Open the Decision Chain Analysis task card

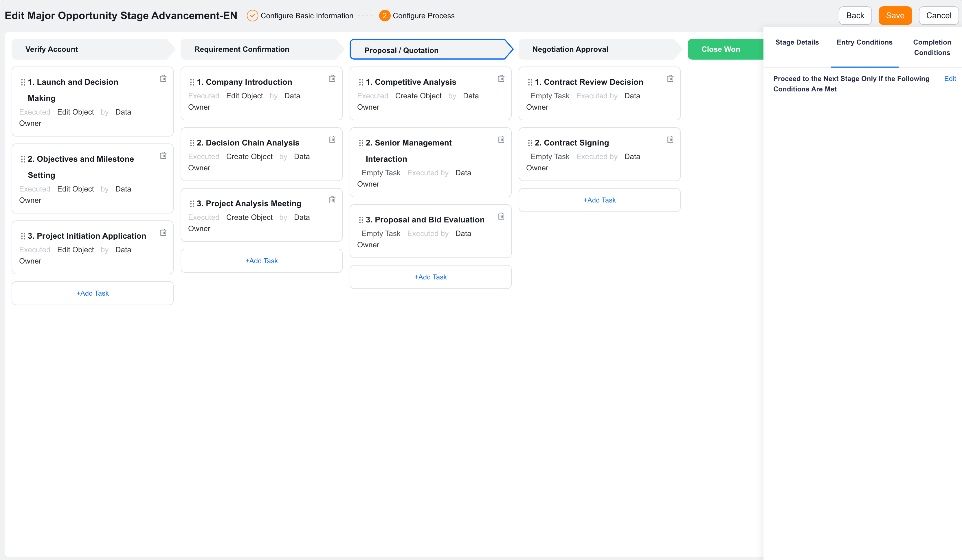click(x=262, y=154)
